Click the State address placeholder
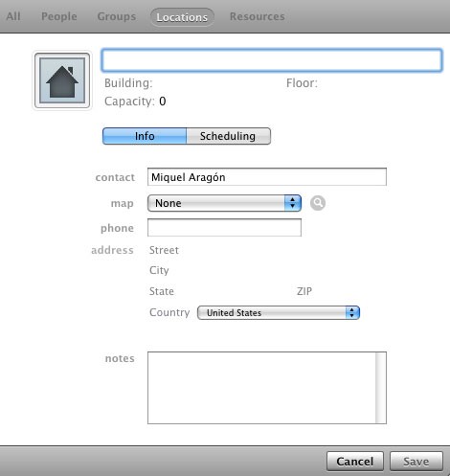This screenshot has height=476, width=450. coord(162,291)
